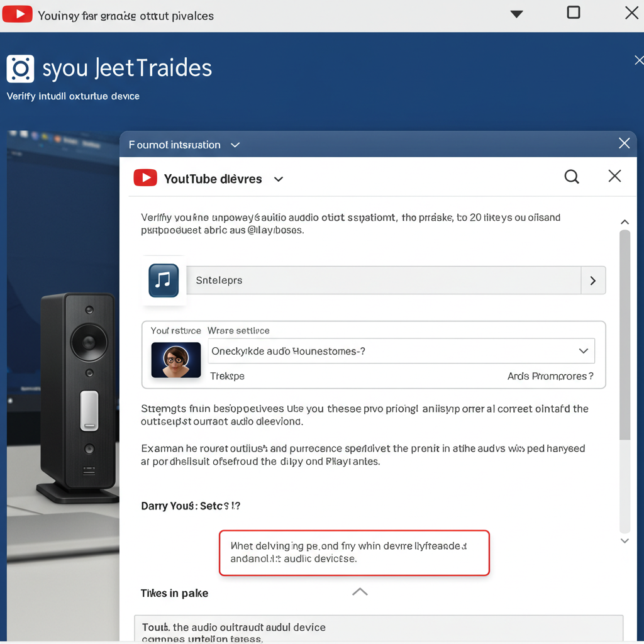Image resolution: width=644 pixels, height=644 pixels.
Task: Select the Snteleprs field
Action: coord(383,280)
